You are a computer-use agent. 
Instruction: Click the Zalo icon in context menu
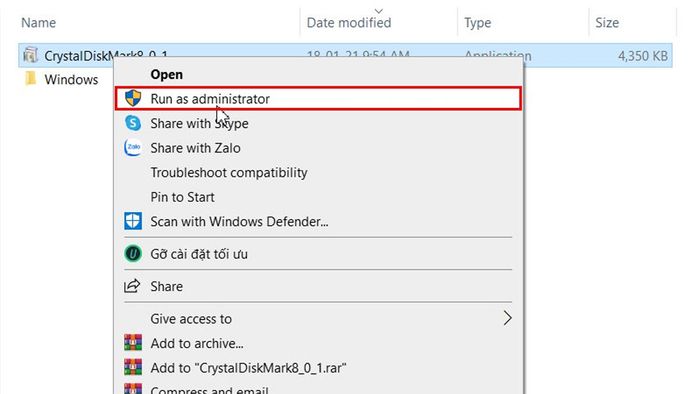[133, 147]
